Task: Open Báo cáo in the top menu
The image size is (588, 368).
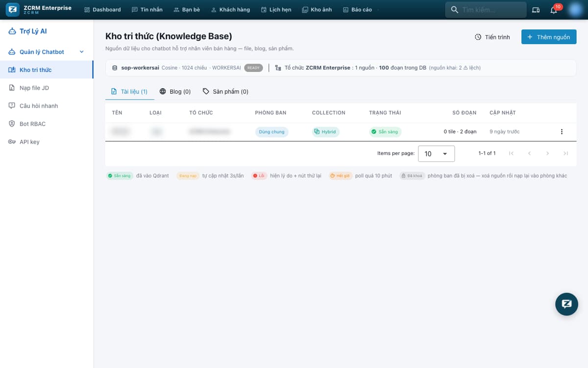Action: tap(357, 10)
